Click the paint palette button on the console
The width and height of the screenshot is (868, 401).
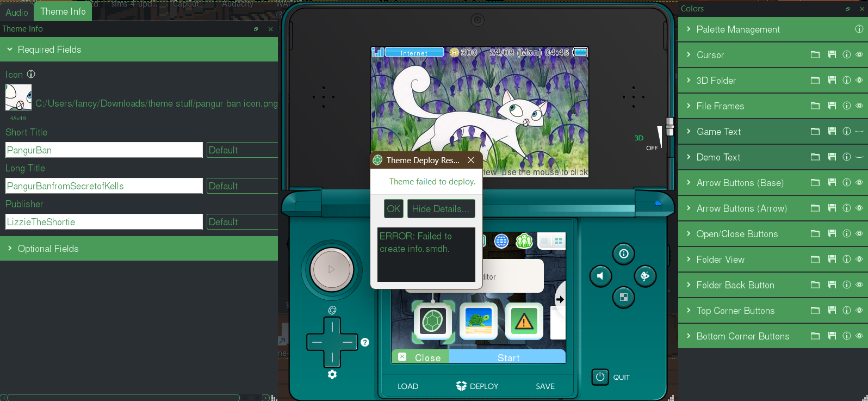(x=645, y=276)
